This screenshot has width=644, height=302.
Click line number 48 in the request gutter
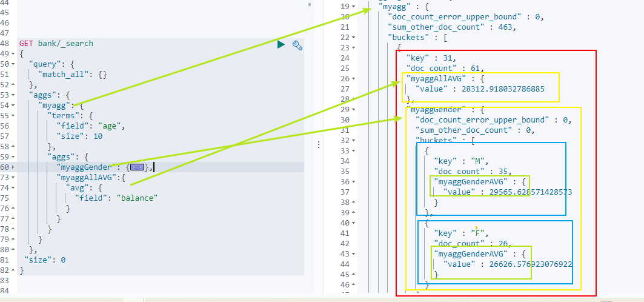click(x=5, y=43)
